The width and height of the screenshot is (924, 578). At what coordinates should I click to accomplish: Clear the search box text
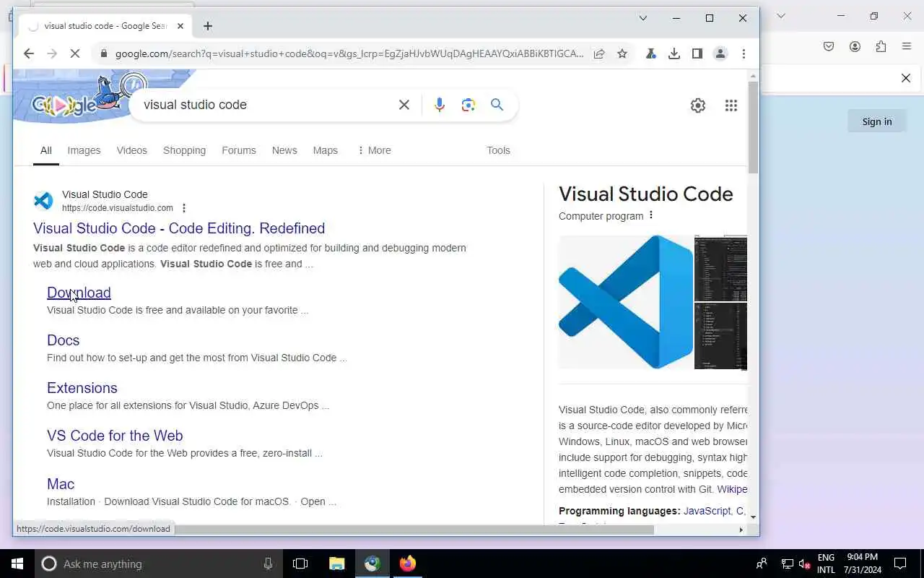[404, 105]
